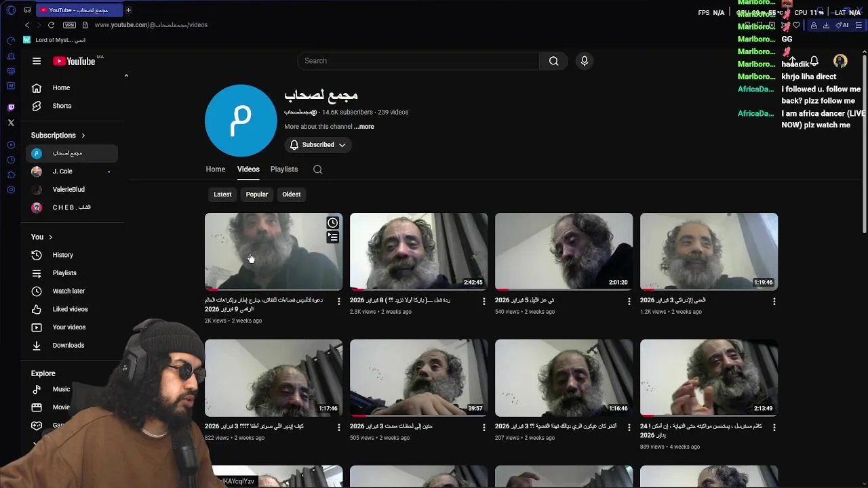Toggle the VPN badge in address bar
868x488 pixels.
click(x=69, y=25)
